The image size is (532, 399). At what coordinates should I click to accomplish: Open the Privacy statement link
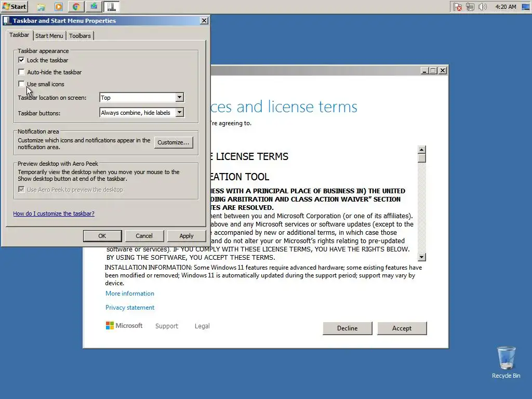(x=129, y=308)
